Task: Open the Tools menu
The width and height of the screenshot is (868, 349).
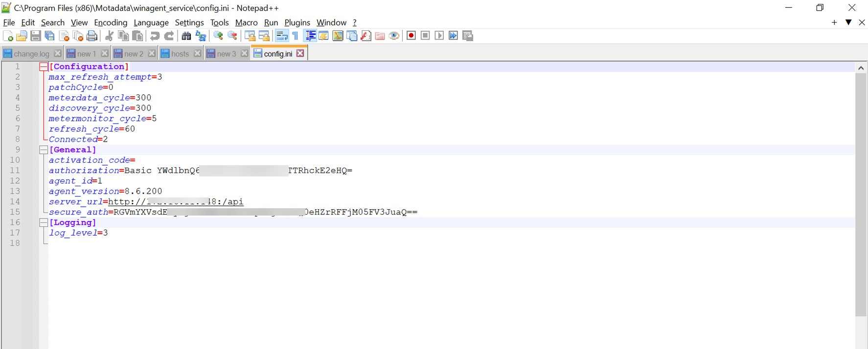Action: 220,22
